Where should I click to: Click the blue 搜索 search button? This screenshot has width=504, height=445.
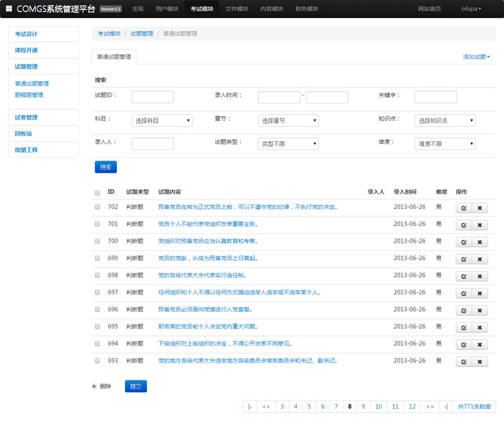pos(106,167)
